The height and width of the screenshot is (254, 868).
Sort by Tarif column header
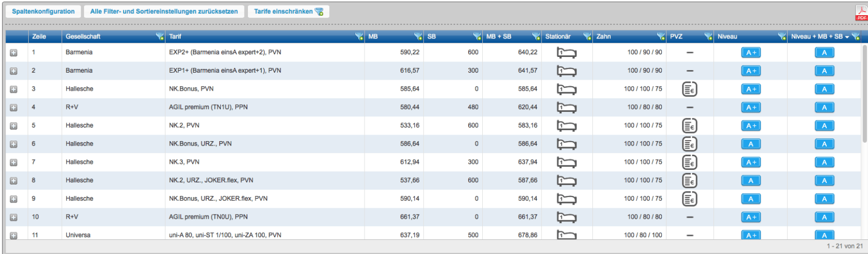[175, 36]
